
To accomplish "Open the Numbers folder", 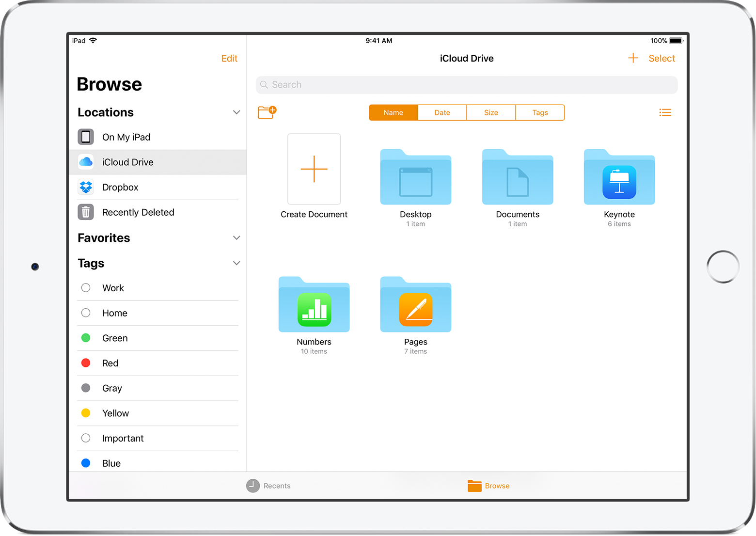I will pos(314,305).
